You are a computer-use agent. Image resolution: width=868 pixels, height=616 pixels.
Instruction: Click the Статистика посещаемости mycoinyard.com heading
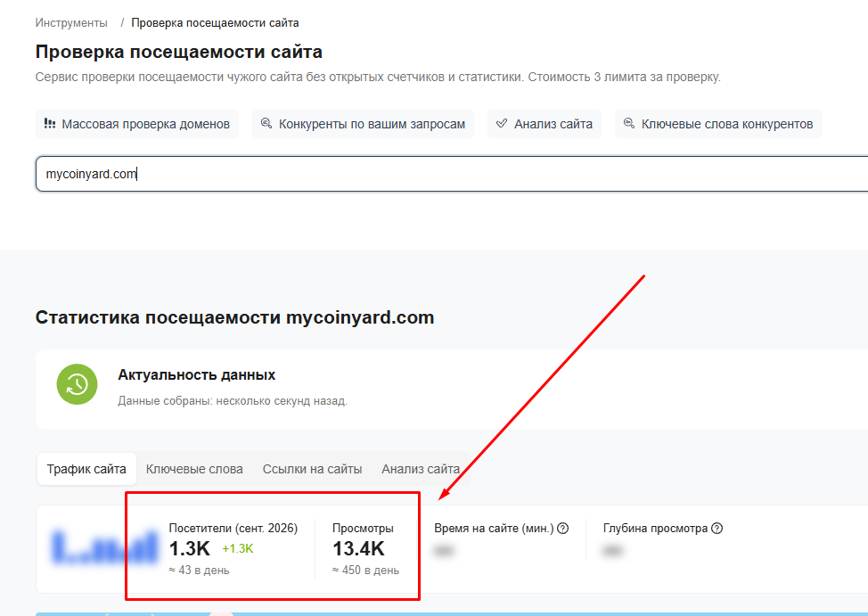pyautogui.click(x=234, y=317)
